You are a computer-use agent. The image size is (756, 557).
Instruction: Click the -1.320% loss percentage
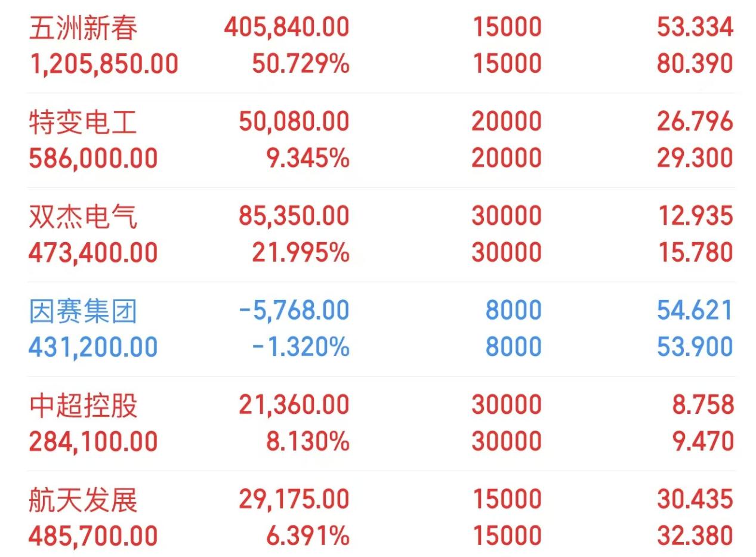coord(300,347)
